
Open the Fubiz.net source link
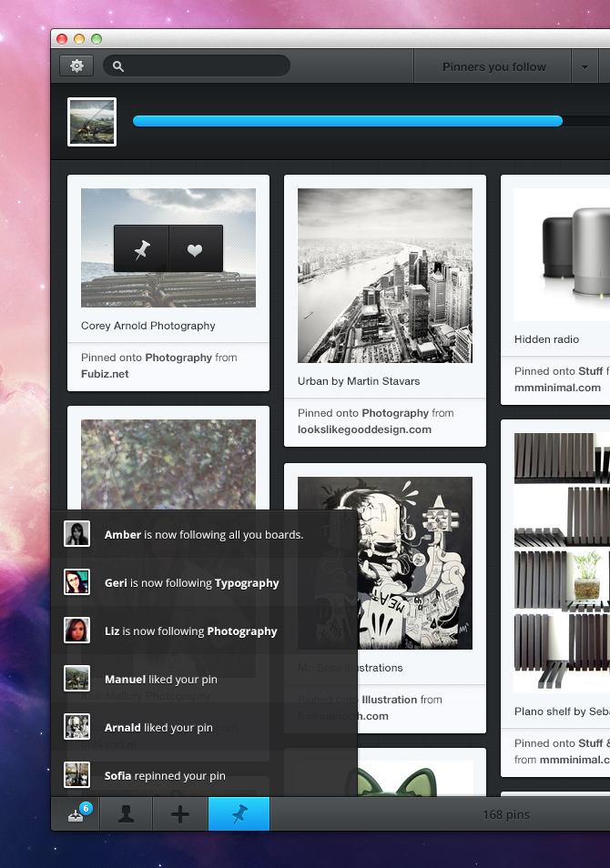tap(105, 374)
